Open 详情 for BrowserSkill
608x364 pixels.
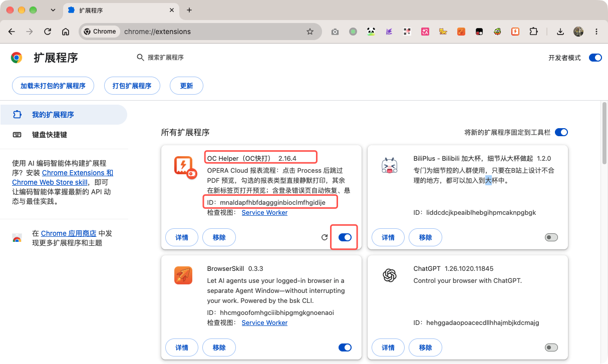(x=182, y=347)
